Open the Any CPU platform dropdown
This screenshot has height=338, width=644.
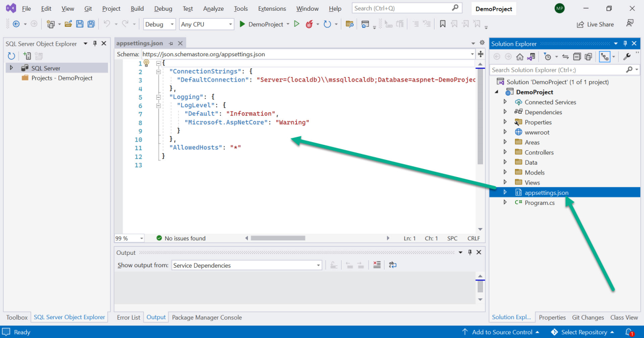(x=230, y=24)
